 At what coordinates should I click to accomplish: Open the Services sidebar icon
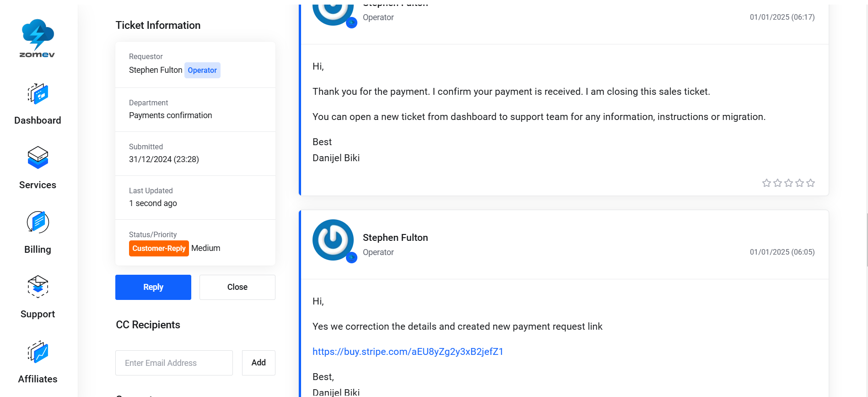[38, 158]
